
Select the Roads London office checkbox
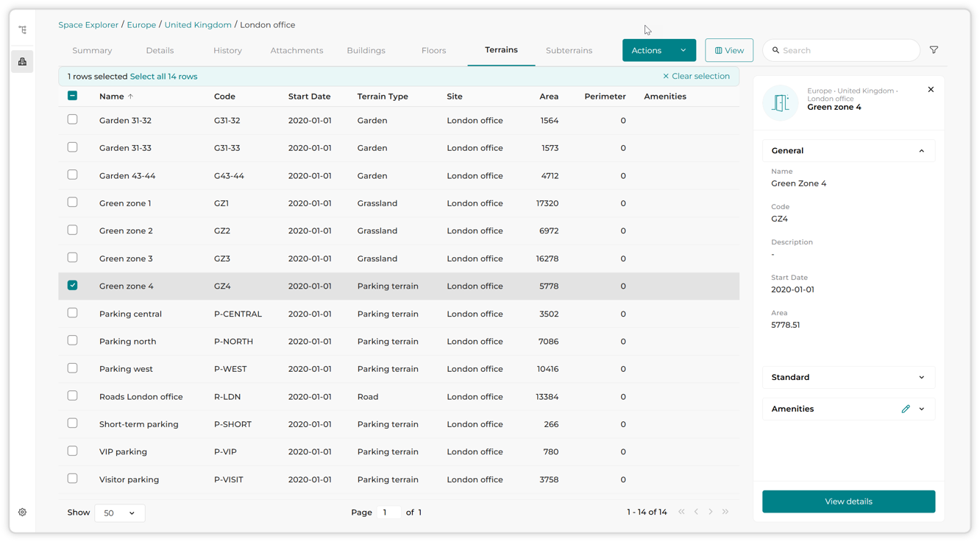click(72, 395)
